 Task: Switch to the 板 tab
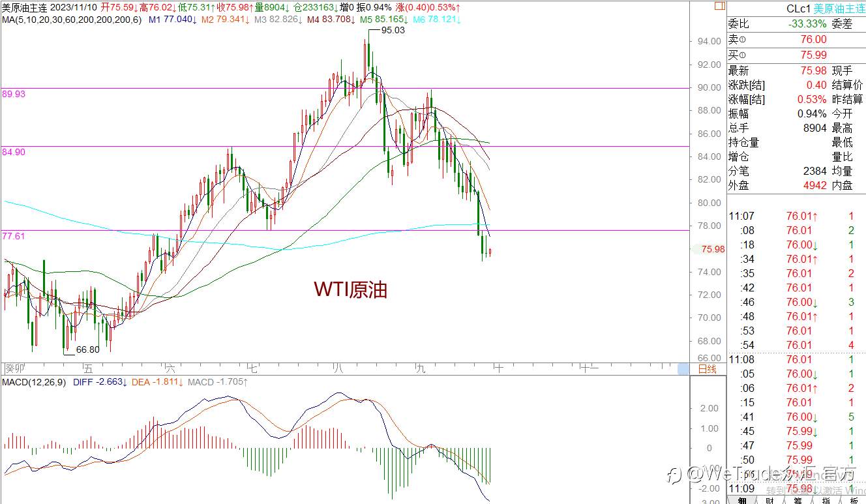[x=852, y=501]
